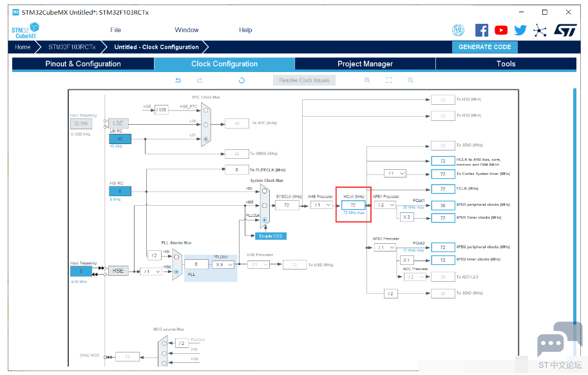Select HSE in the System Clock Mux
Screen dimensions: 588x375
pos(265,205)
